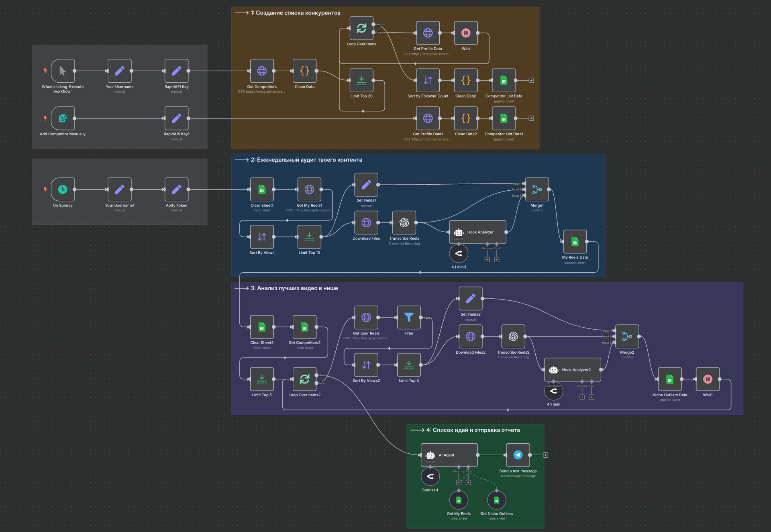This screenshot has width=771, height=532.
Task: Click a Memory Tool plus under Hook Analyzer
Action: tap(487, 259)
